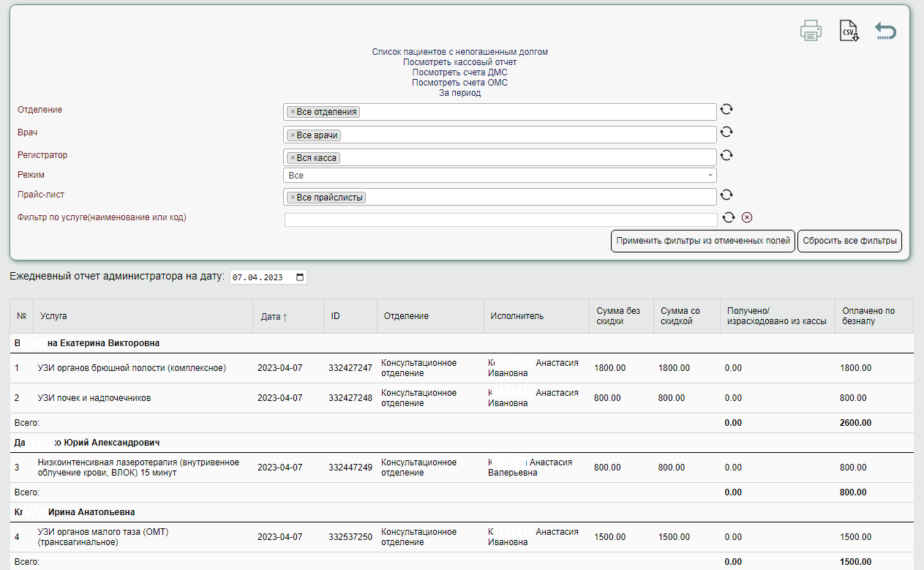This screenshot has width=924, height=570.
Task: Open 'Список пациентов с непогашенным долгом' link
Action: point(459,52)
